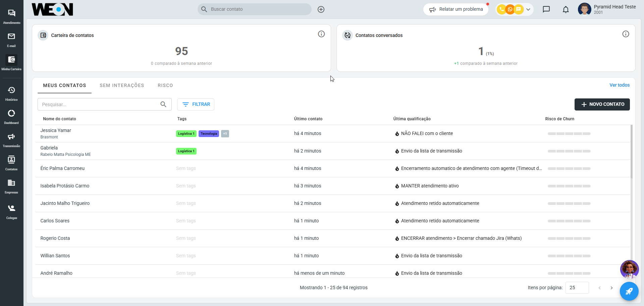Click the notifications bell icon
The height and width of the screenshot is (306, 644).
[566, 9]
